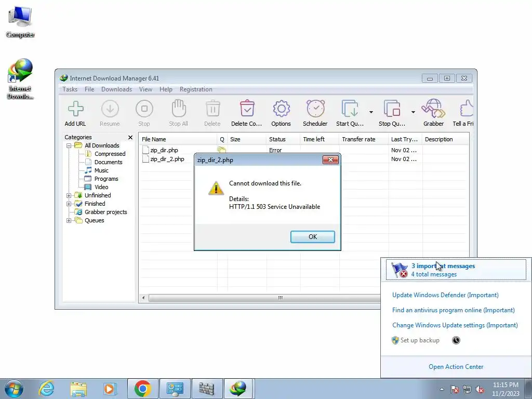
Task: Select the zip_dir.php download row
Action: pyautogui.click(x=303, y=150)
